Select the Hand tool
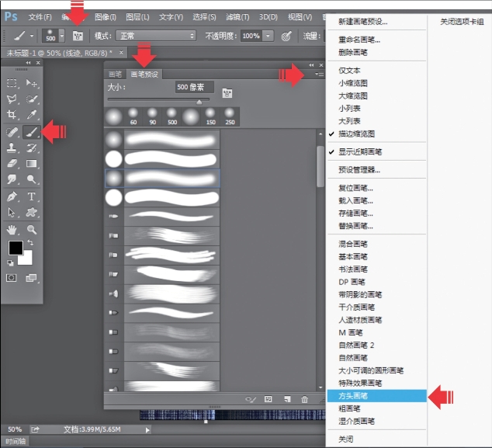Image resolution: width=492 pixels, height=448 pixels. tap(12, 229)
